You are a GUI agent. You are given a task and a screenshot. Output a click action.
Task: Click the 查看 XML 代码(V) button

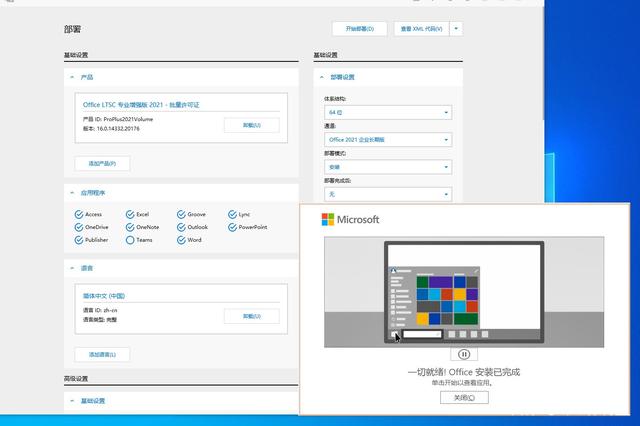[x=421, y=29]
